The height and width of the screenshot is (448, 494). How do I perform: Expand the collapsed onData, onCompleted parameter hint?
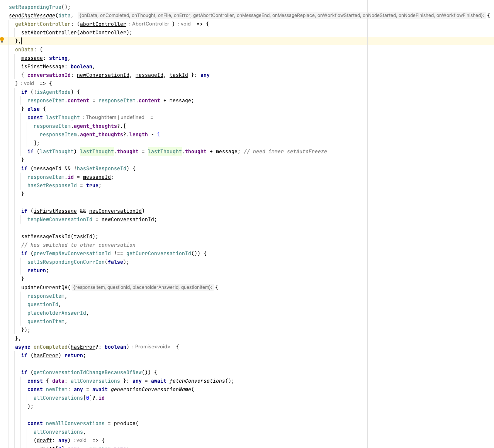point(282,15)
